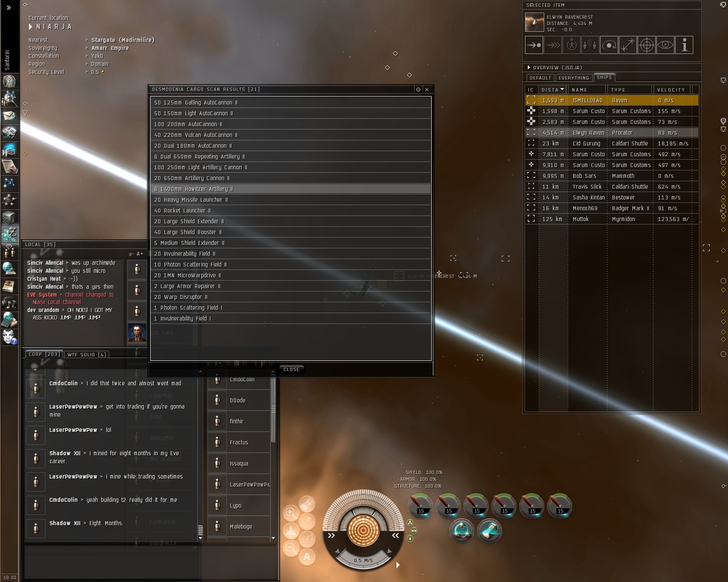This screenshot has width=728, height=582.
Task: Increase Local chat font with A+
Action: tap(139, 254)
